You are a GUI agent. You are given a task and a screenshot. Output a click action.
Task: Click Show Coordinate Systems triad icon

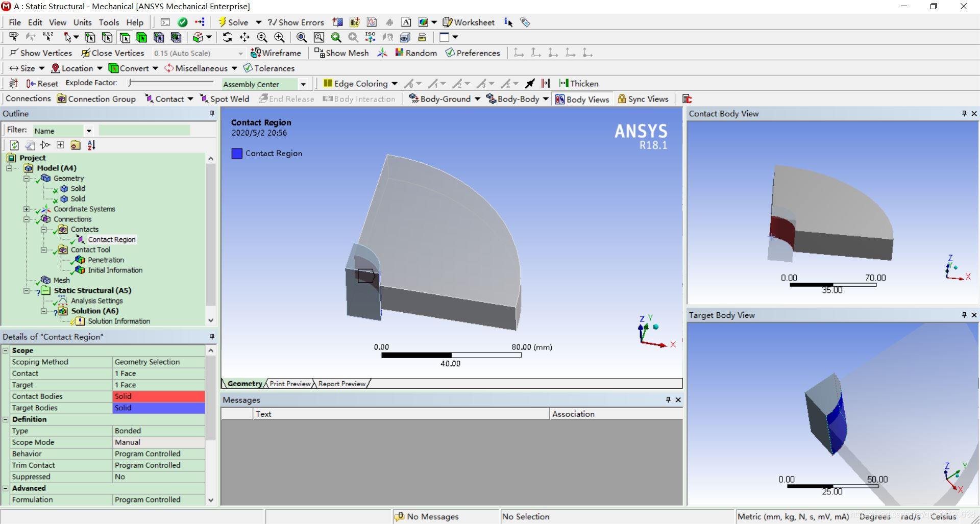[x=382, y=53]
